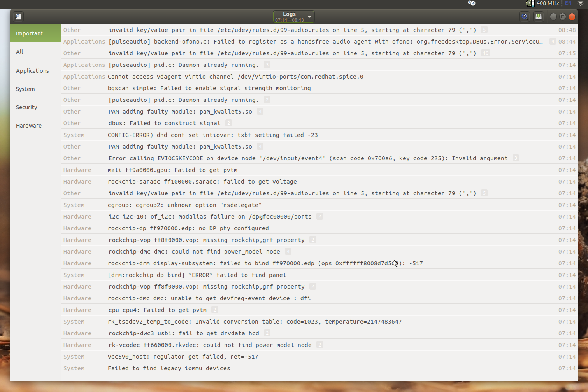Open the EN keyboard layout indicator
The width and height of the screenshot is (588, 392).
coord(568,3)
